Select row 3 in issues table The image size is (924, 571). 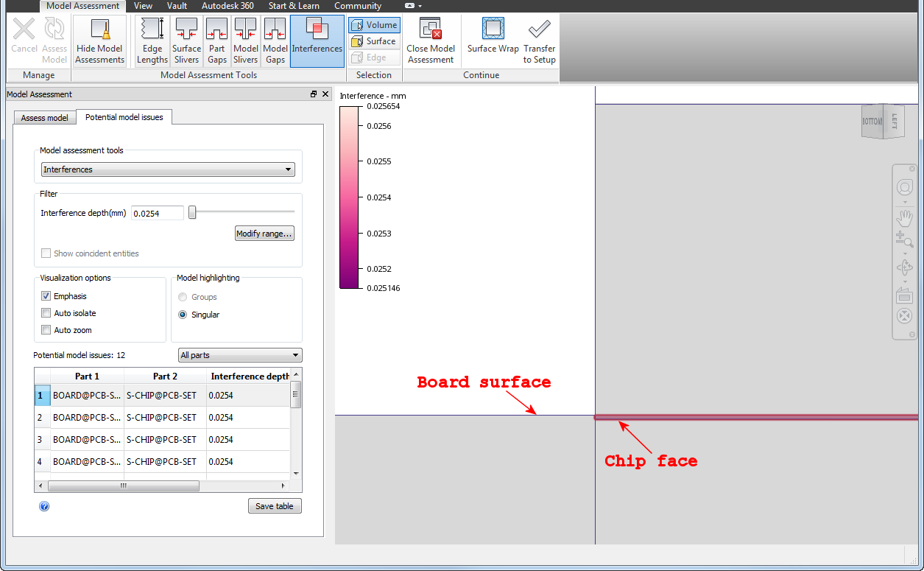[163, 439]
